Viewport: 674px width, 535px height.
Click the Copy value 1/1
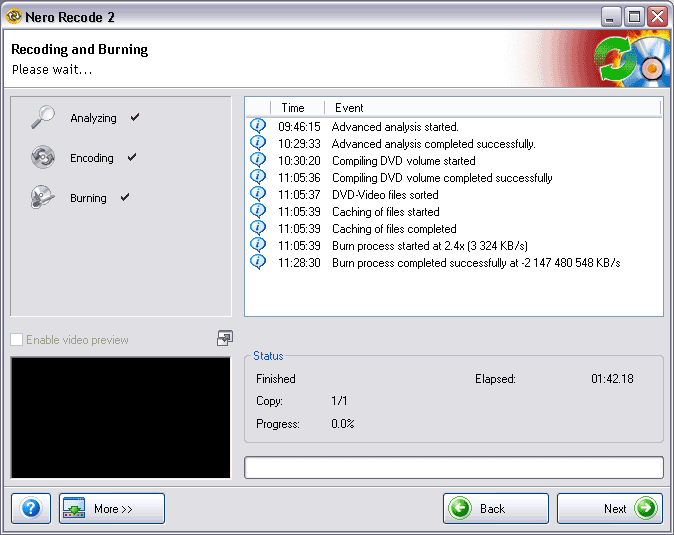[x=339, y=400]
